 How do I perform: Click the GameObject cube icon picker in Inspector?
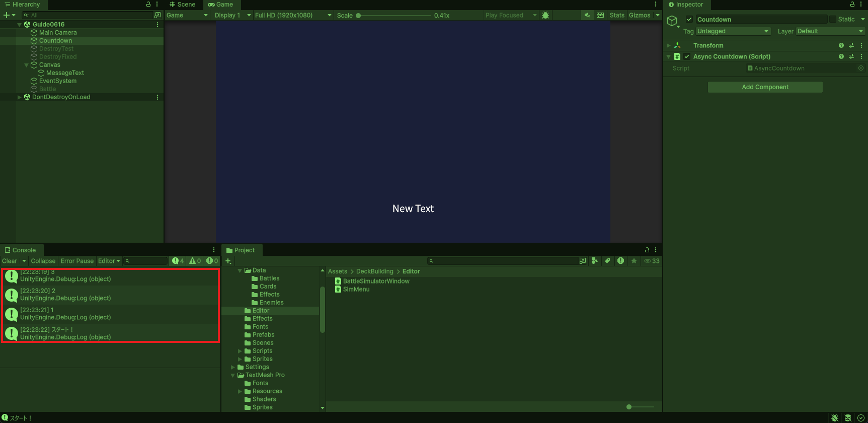672,21
